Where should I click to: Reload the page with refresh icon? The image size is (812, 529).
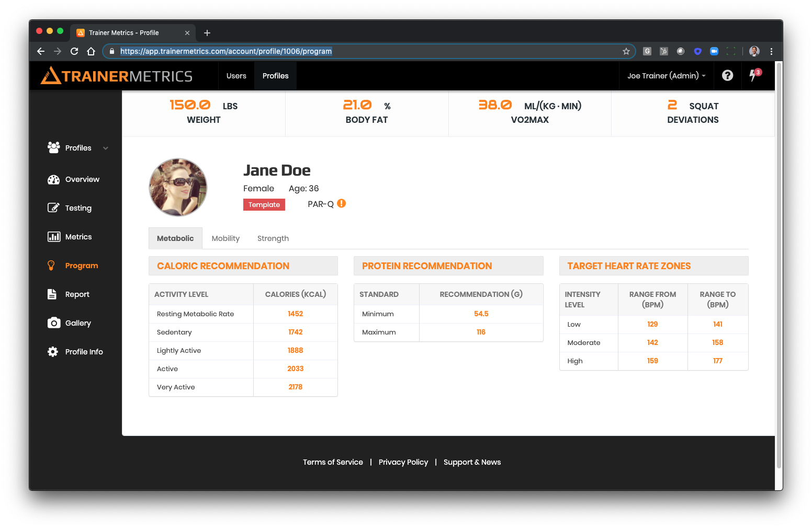[x=74, y=51]
